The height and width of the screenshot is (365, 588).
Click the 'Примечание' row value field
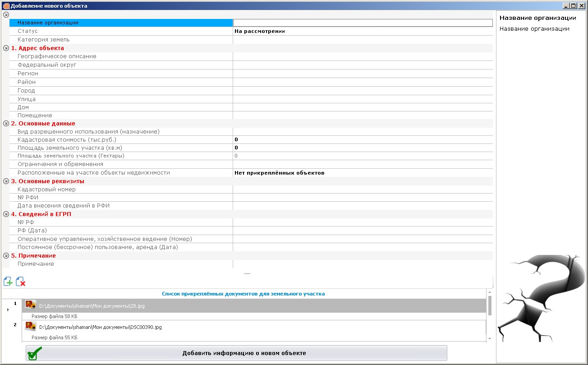tap(363, 264)
